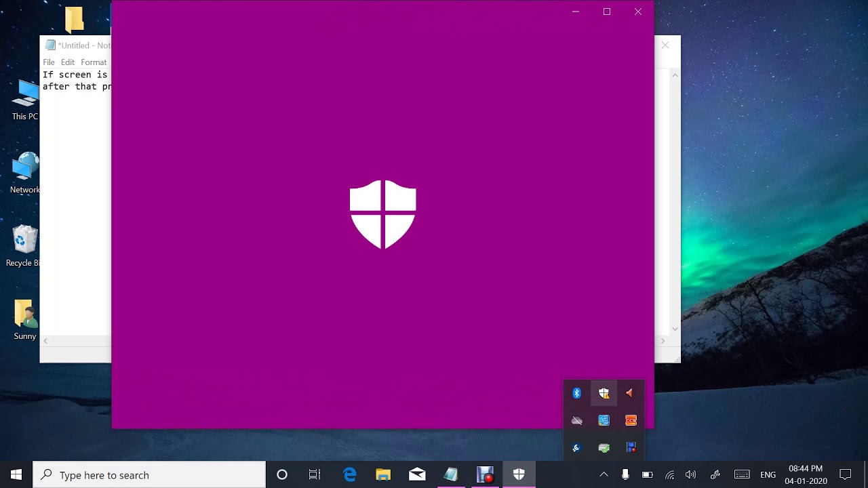Open the Windows Start menu
The image size is (868, 488).
tap(16, 474)
